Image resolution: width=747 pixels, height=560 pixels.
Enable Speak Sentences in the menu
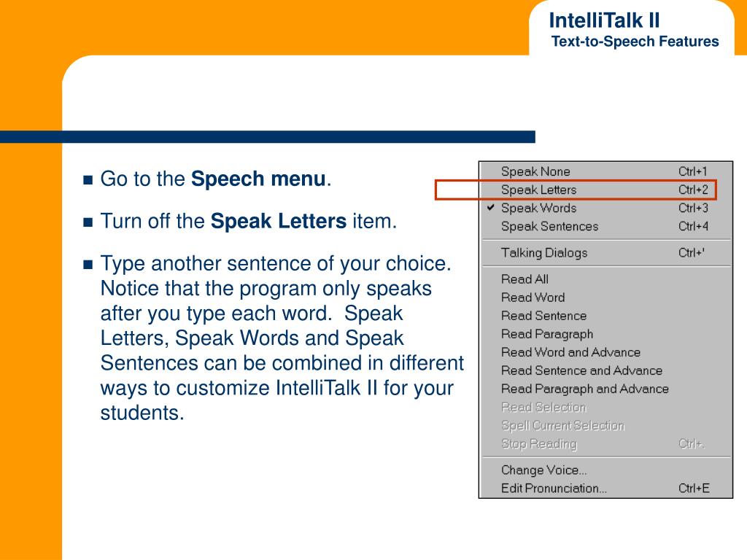(605, 226)
